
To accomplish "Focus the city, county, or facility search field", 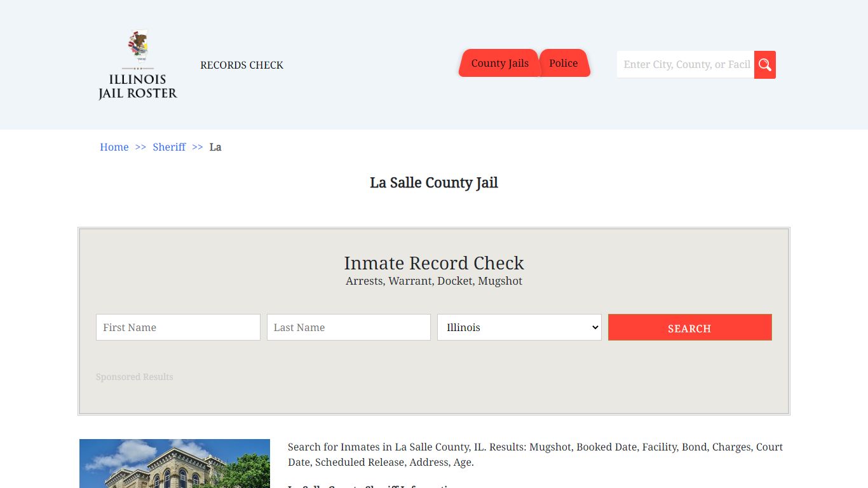I will [x=686, y=65].
